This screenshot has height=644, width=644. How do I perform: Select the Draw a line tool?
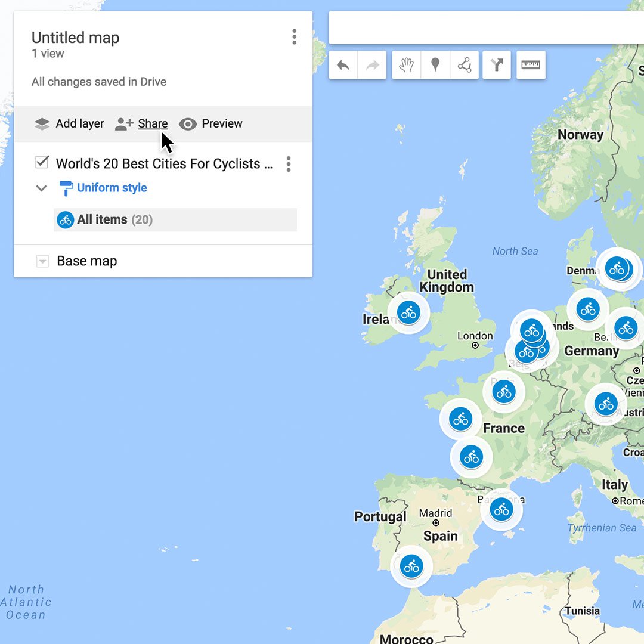point(465,65)
